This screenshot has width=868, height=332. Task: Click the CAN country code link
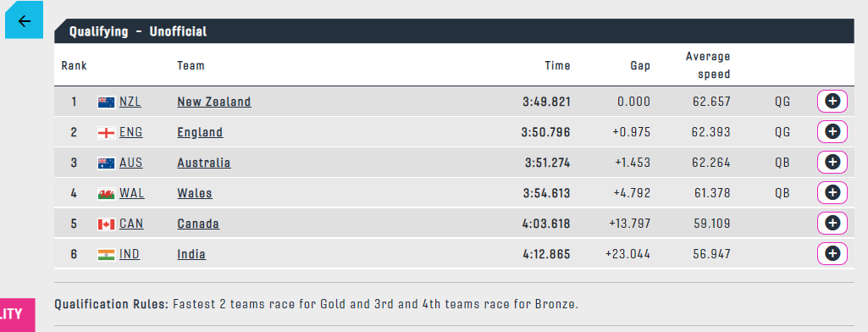[131, 224]
